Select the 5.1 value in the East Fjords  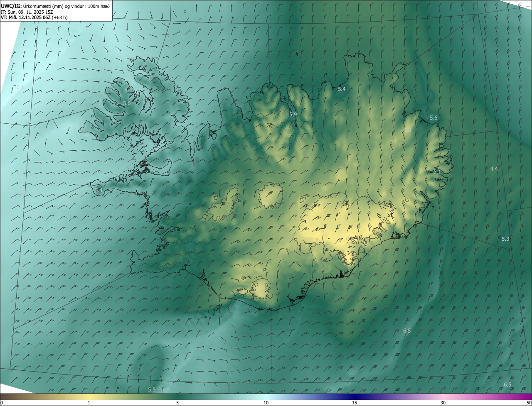coord(437,172)
